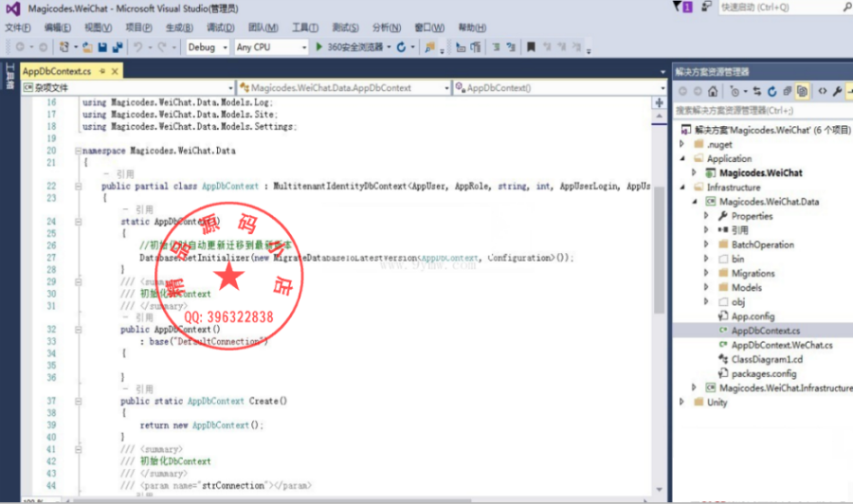Click the View Code icon in Solution Explorer
Viewport: 853px width, 504px height.
click(x=823, y=91)
